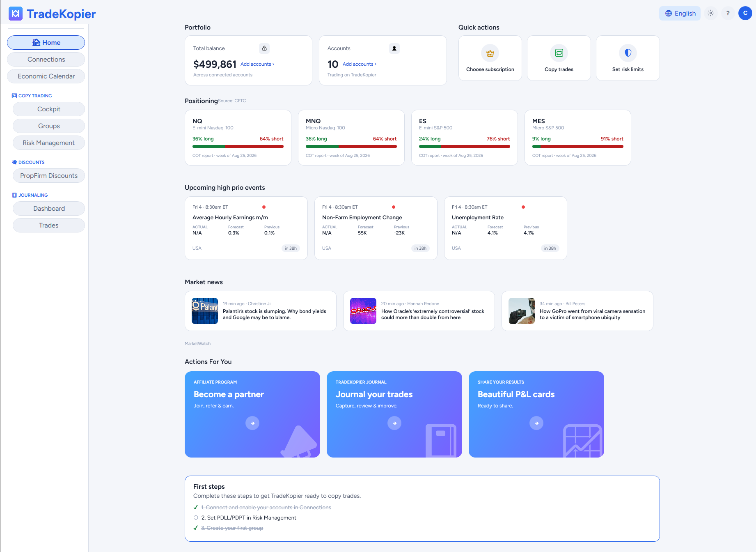Viewport: 756px width, 552px height.
Task: Open the user profile avatar C
Action: coord(745,13)
